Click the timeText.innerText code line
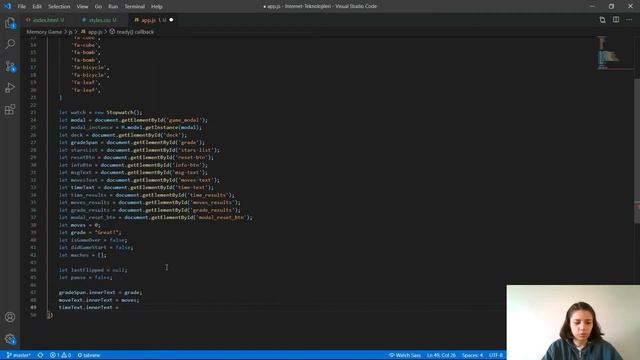Image resolution: width=640 pixels, height=360 pixels. click(89, 307)
